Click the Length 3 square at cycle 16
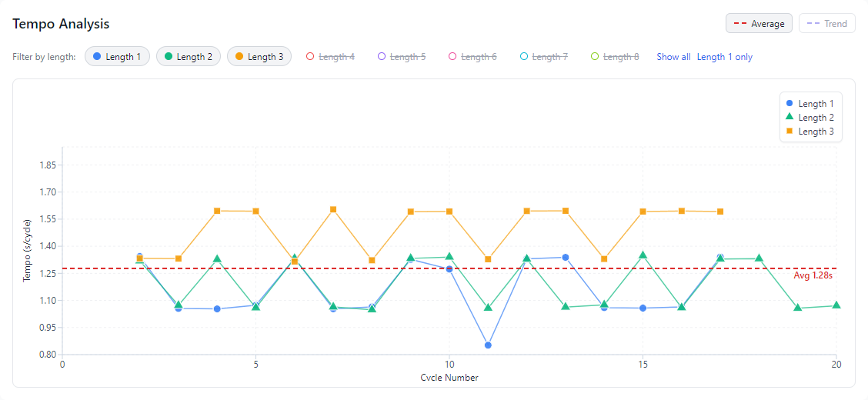868x400 pixels. (x=682, y=211)
